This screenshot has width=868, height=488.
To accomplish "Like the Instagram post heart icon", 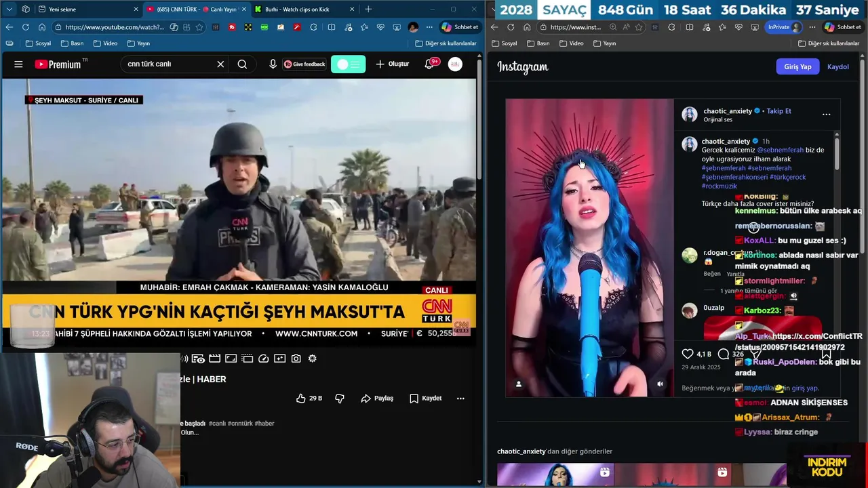I will pyautogui.click(x=688, y=354).
